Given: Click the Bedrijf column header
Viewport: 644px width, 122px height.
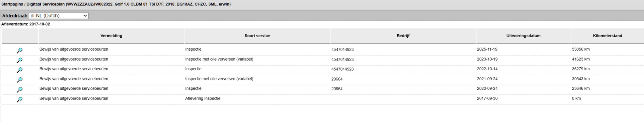Looking at the screenshot, I should click(x=403, y=36).
